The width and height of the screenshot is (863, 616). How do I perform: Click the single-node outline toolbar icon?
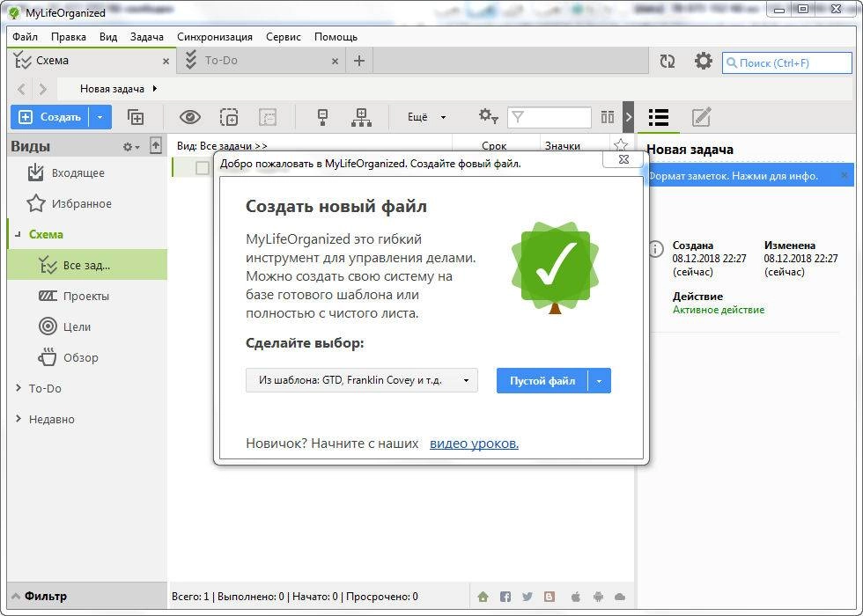323,117
